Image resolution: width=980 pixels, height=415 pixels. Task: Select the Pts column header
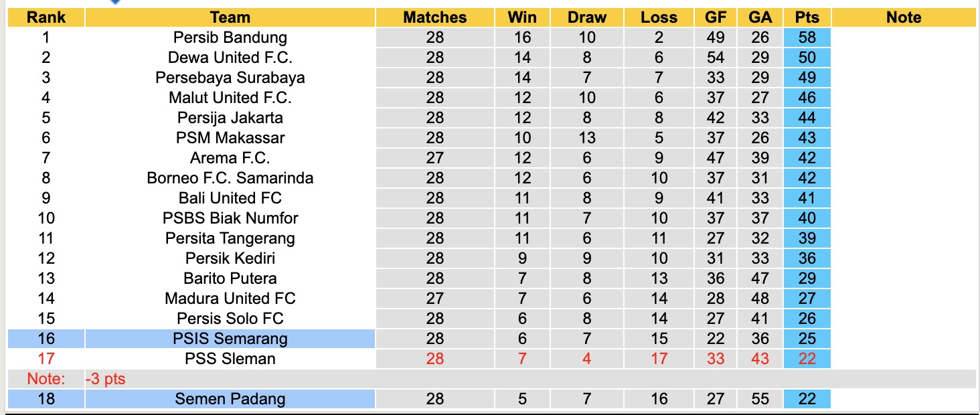tap(807, 18)
